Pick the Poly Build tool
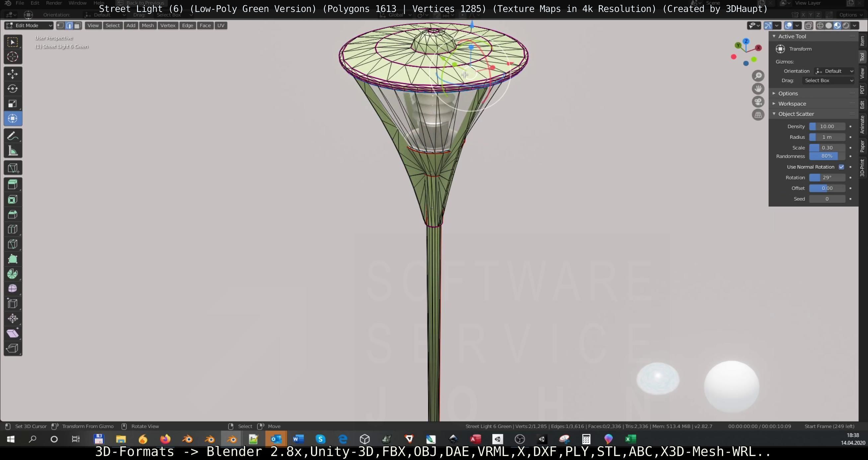The width and height of the screenshot is (868, 460). tap(13, 259)
